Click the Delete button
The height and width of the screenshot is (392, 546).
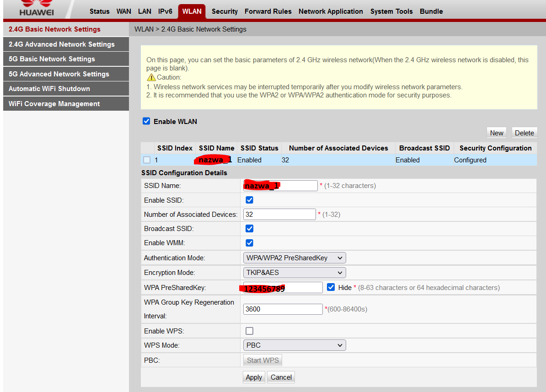pyautogui.click(x=524, y=133)
